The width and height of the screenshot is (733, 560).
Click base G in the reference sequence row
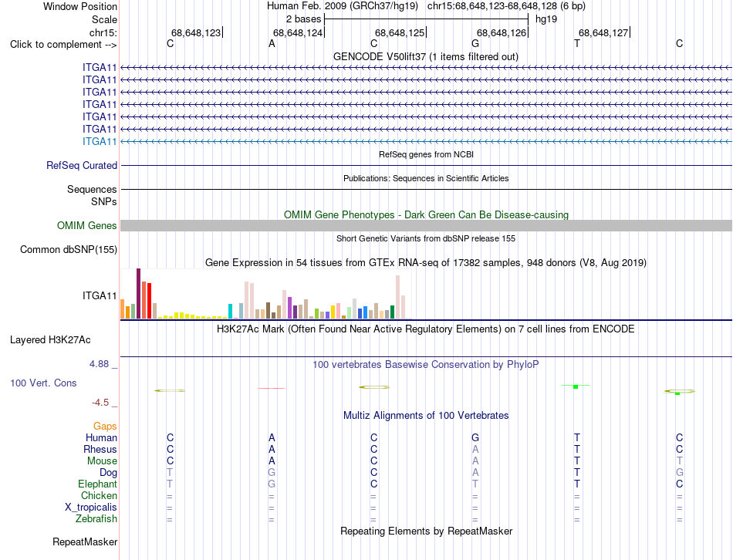[x=475, y=43]
